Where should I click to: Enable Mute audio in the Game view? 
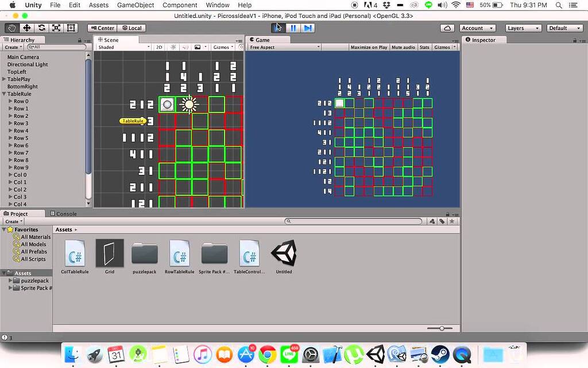(x=404, y=47)
